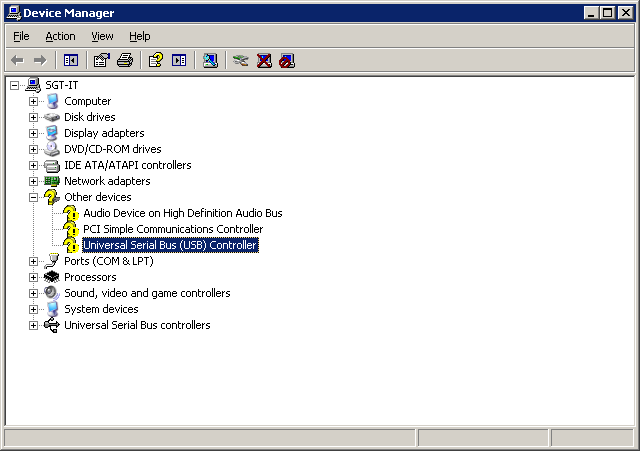Expand the Ports (COM & LPT) node
The image size is (640, 451).
point(33,261)
